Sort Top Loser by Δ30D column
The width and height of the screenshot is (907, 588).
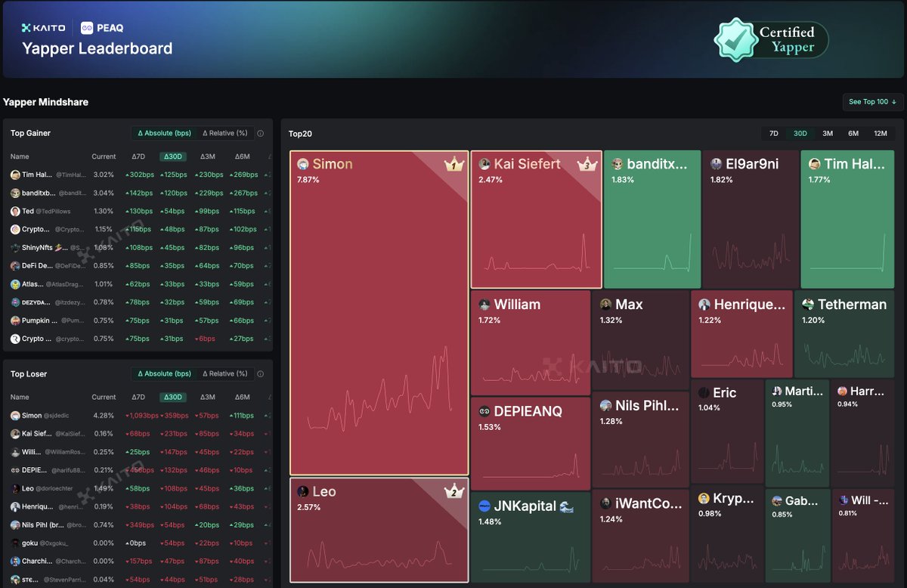click(x=173, y=397)
